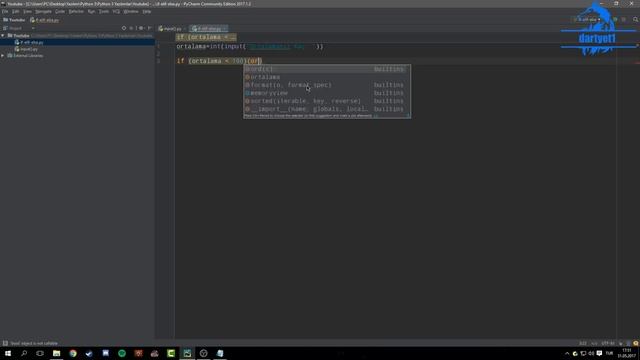This screenshot has width=640, height=360.
Task: Click the collapse all icon in Project panel
Action: pyautogui.click(x=131, y=28)
